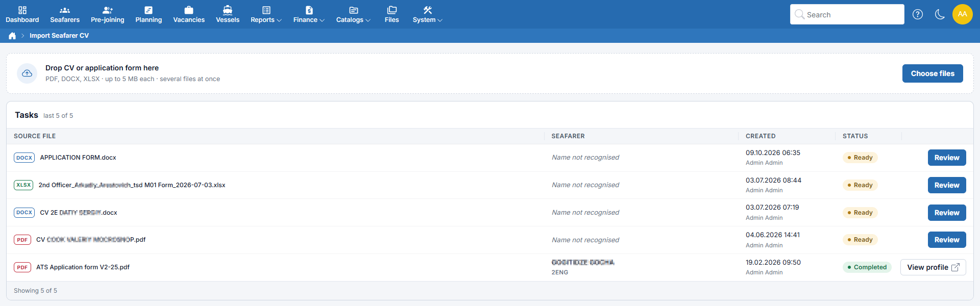Open the Dashboard page
The height and width of the screenshot is (306, 980).
tap(22, 14)
